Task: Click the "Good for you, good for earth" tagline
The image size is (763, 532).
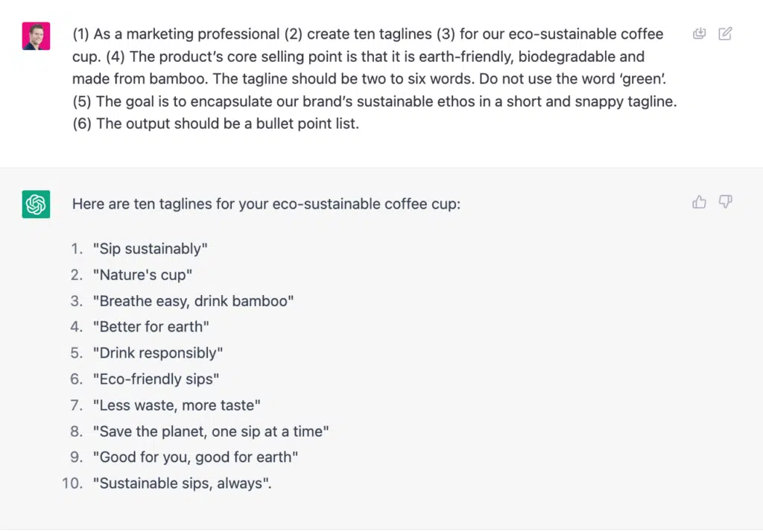Action: [x=194, y=457]
